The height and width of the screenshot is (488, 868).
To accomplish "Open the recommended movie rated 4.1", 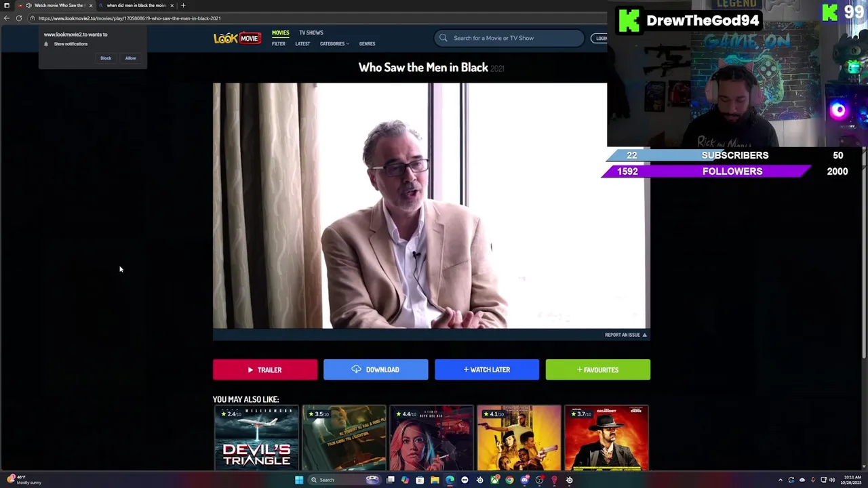I will tap(519, 439).
